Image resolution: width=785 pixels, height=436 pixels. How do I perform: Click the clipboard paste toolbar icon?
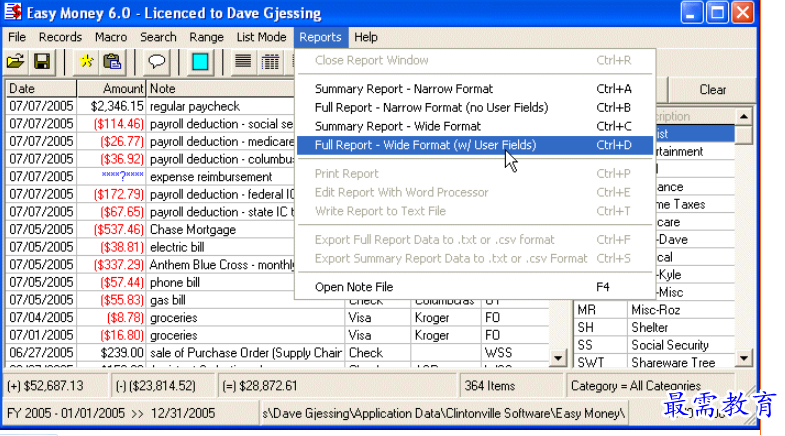coord(112,62)
